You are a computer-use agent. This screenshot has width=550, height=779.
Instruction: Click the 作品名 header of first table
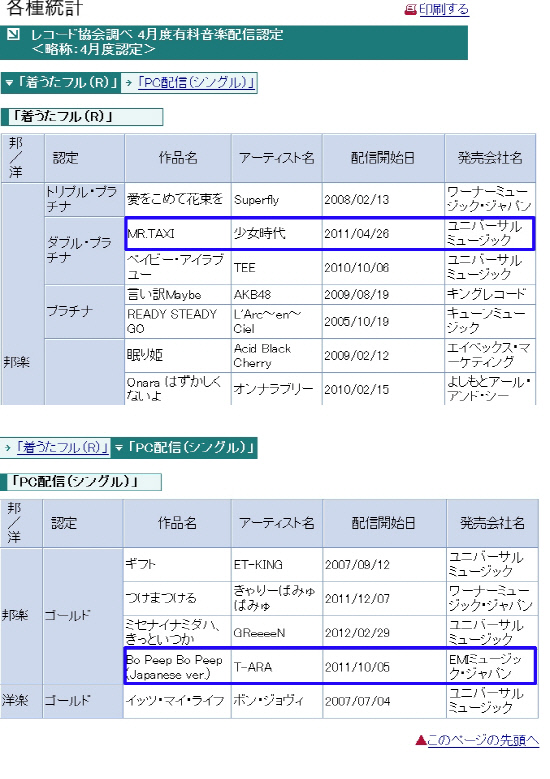click(178, 158)
